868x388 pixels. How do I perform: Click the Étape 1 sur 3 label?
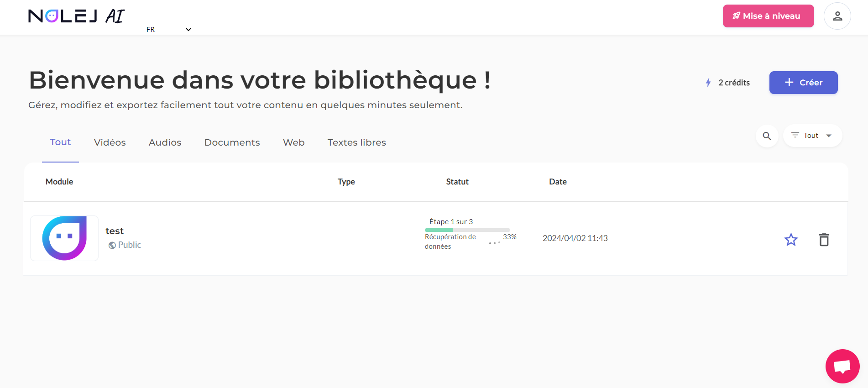click(451, 222)
